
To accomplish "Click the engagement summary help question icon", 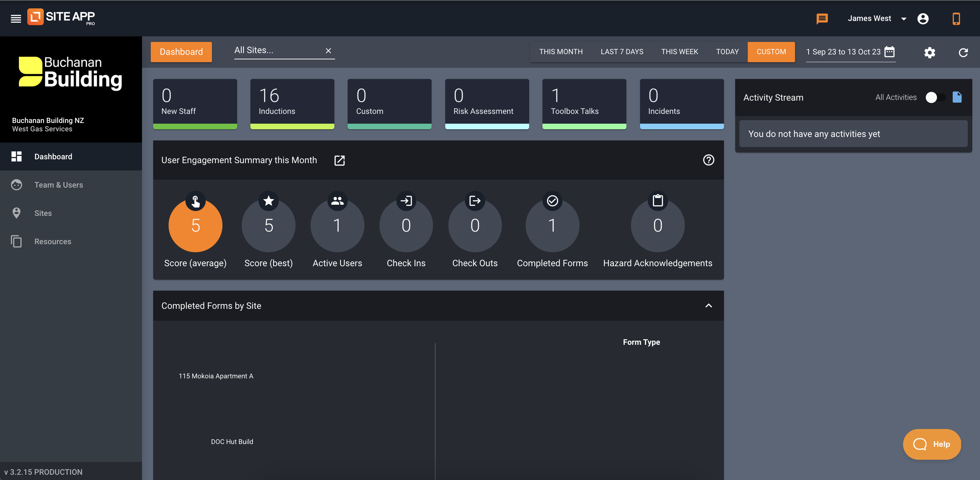I will 708,160.
